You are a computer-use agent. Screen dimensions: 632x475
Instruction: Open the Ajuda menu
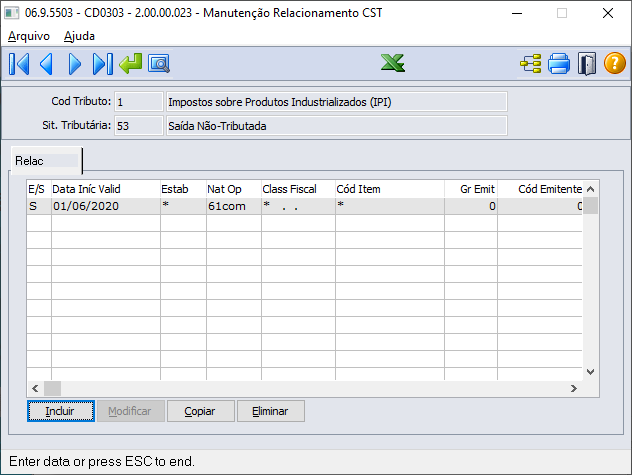pos(79,35)
